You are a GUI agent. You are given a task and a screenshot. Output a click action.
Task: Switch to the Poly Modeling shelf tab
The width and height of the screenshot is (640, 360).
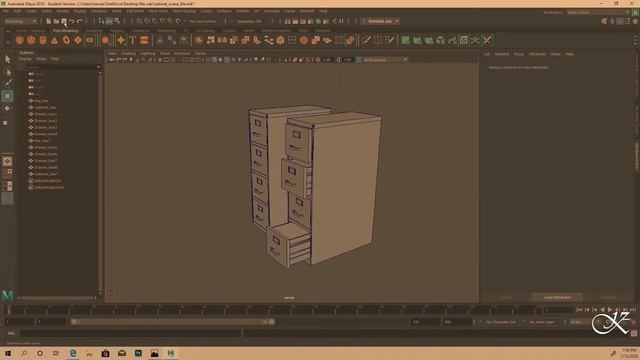[65, 31]
